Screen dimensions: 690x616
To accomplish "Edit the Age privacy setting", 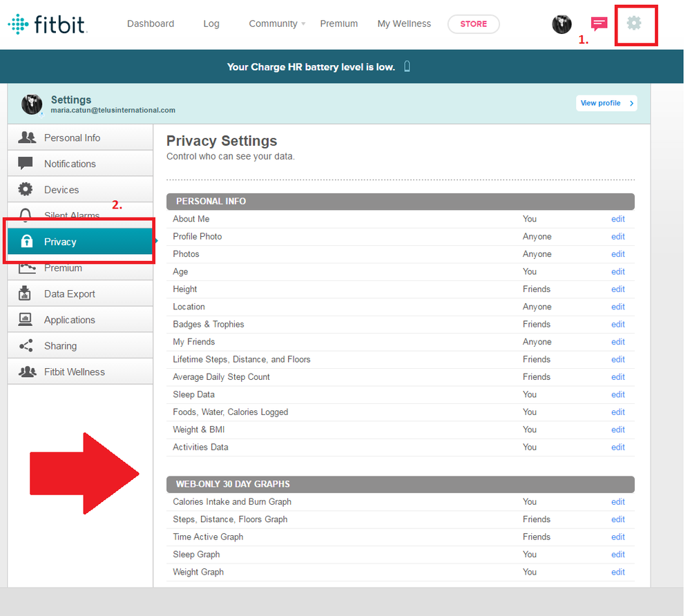I will pos(618,271).
